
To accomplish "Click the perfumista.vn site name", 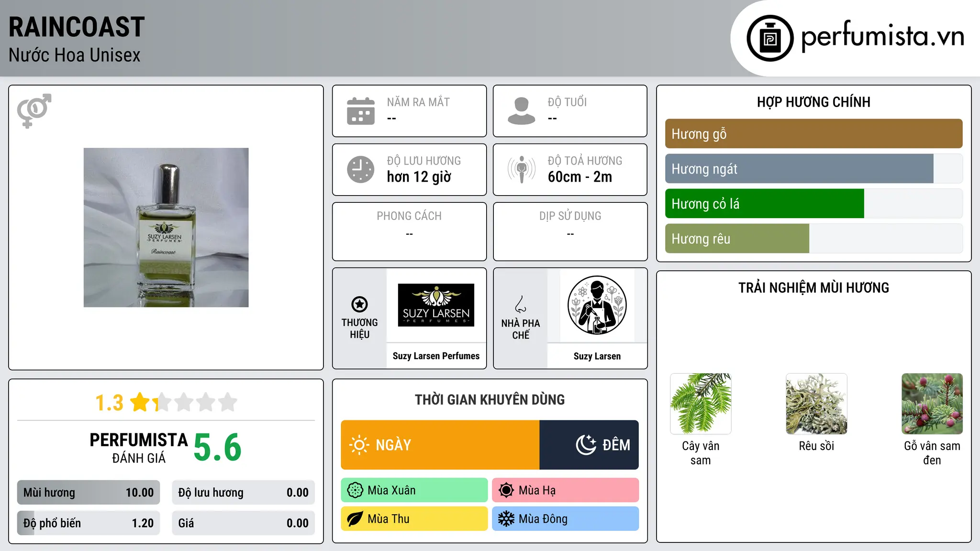I will point(883,36).
